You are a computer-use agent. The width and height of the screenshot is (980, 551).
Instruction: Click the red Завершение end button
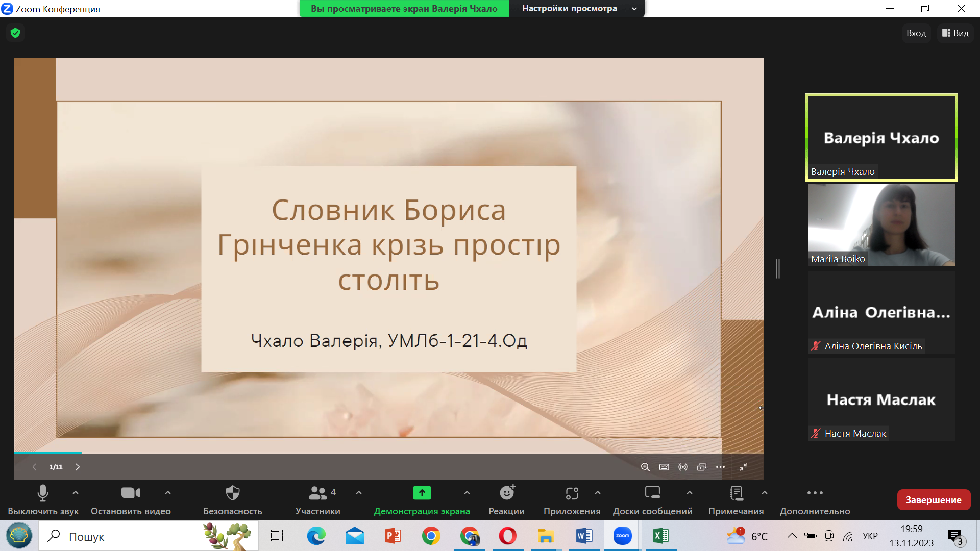coord(934,500)
